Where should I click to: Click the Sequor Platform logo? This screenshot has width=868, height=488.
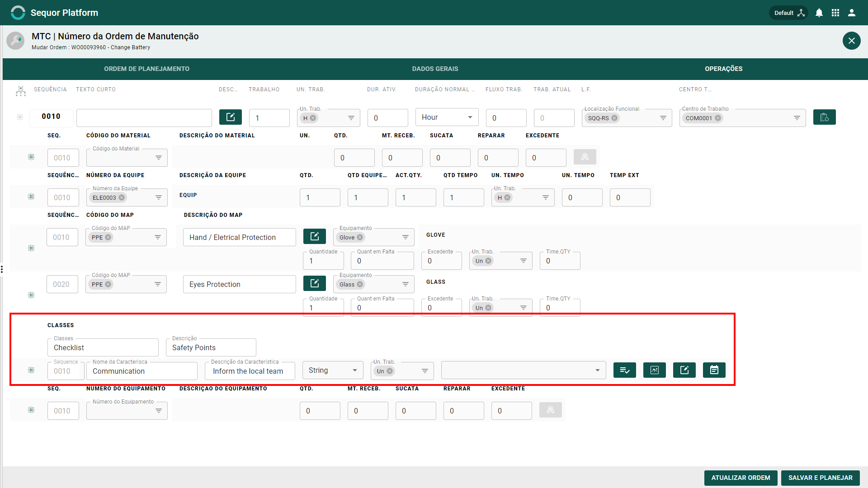(18, 13)
